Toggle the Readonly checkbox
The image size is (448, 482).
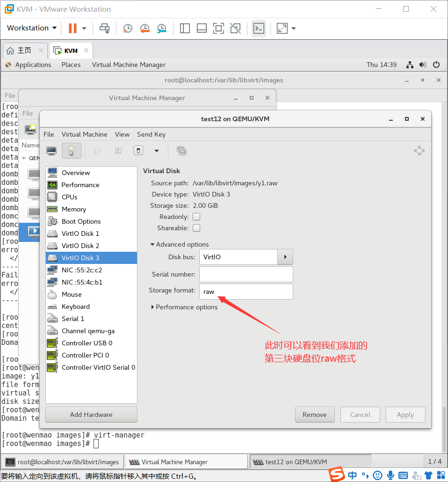[x=196, y=217]
